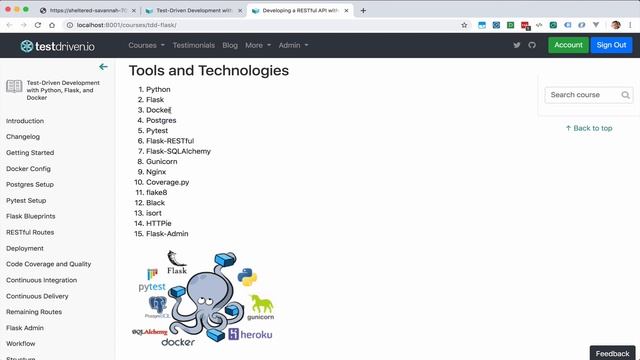Open the browser three-dot menu
The height and width of the screenshot is (360, 640).
(630, 25)
